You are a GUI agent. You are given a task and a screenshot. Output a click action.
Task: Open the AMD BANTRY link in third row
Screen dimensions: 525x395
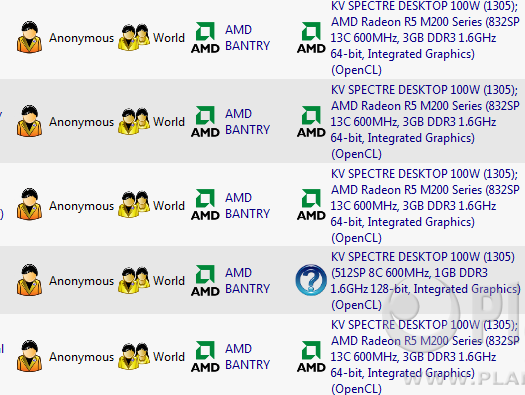click(247, 206)
